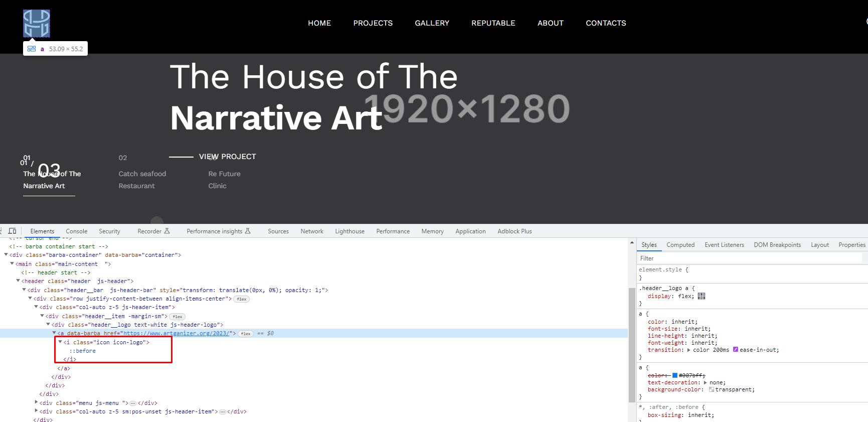Collapse the icon icon-logo i element
This screenshot has height=422, width=868.
click(60, 342)
